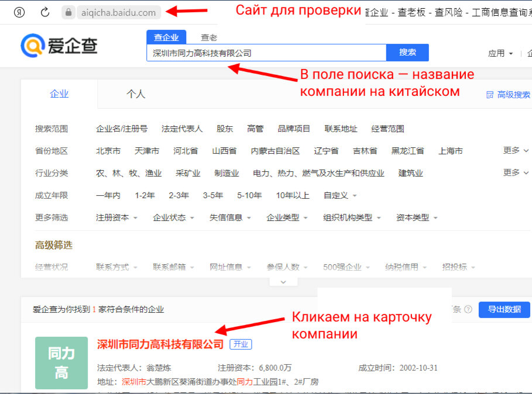Filter established age 2-3年
The width and height of the screenshot is (532, 394).
pyautogui.click(x=179, y=195)
